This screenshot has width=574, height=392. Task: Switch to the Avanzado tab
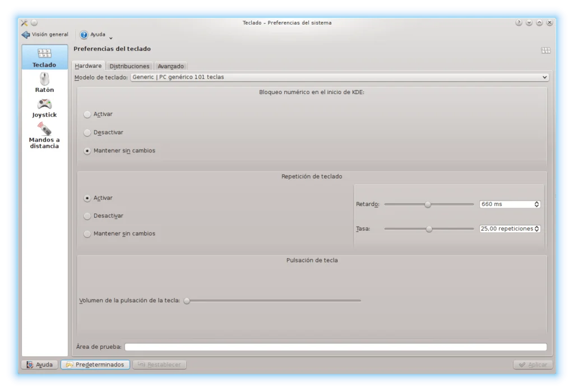click(170, 66)
